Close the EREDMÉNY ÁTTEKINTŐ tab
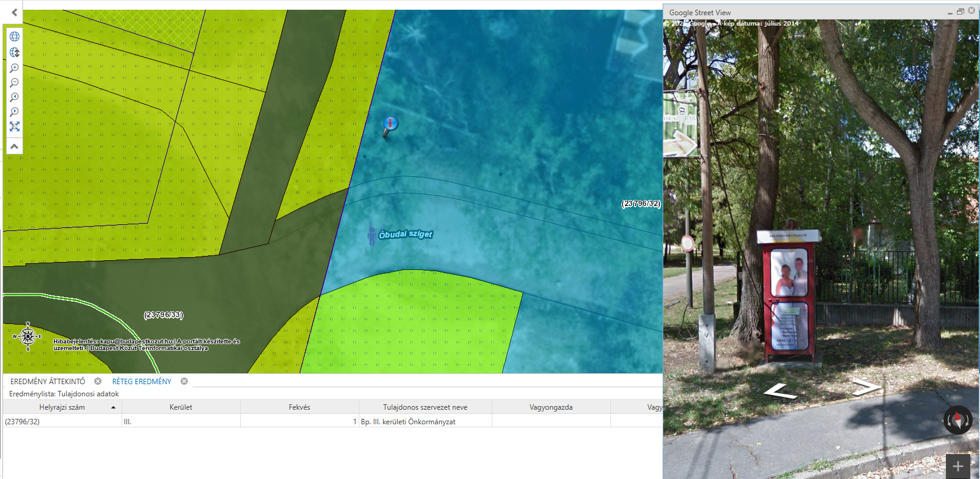The height and width of the screenshot is (479, 980). (98, 381)
